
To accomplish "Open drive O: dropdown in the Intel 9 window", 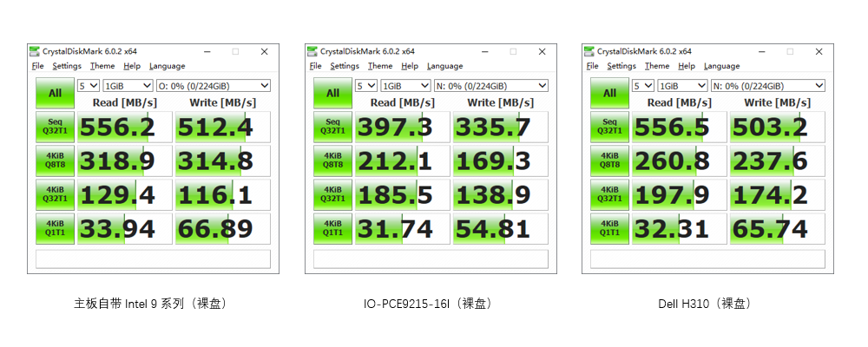I will (214, 86).
